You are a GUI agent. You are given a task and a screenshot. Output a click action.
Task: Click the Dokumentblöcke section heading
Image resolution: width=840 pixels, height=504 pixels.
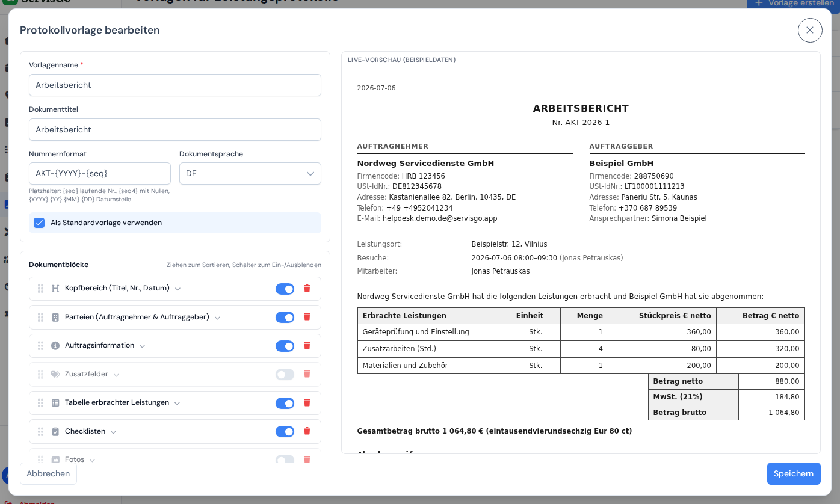[59, 265]
